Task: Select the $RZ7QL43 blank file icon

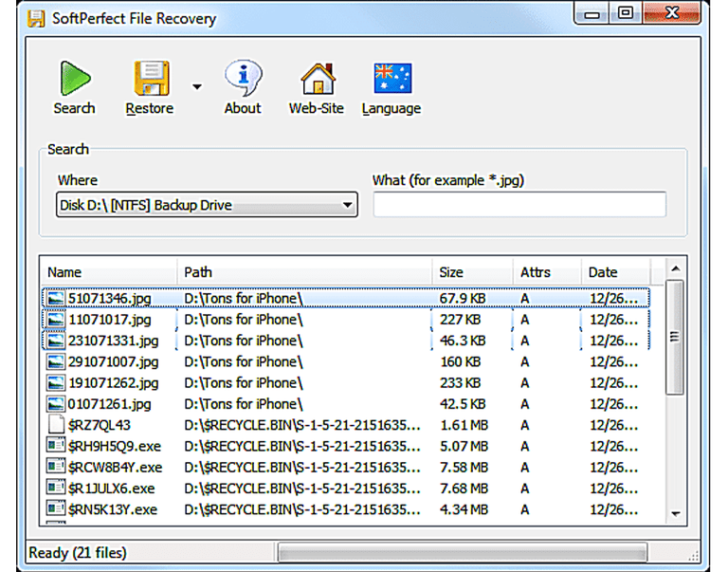Action: click(x=56, y=425)
